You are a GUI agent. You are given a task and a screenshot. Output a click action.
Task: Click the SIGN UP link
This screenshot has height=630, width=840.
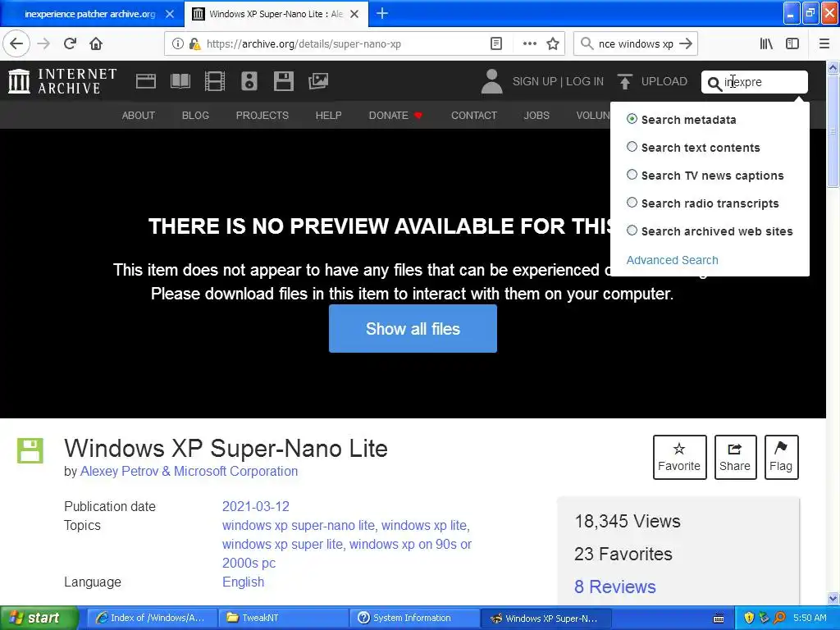(534, 81)
